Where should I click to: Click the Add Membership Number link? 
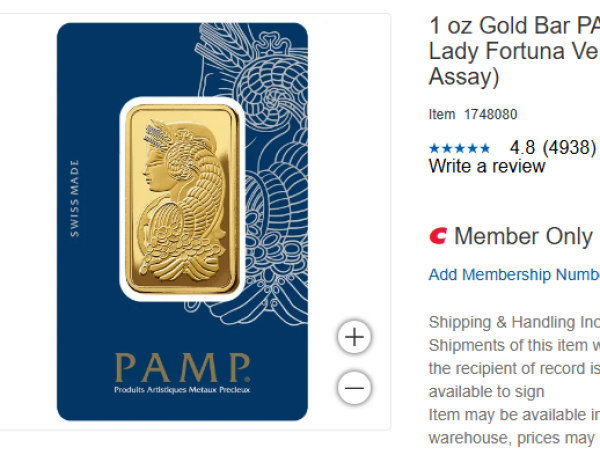point(514,275)
